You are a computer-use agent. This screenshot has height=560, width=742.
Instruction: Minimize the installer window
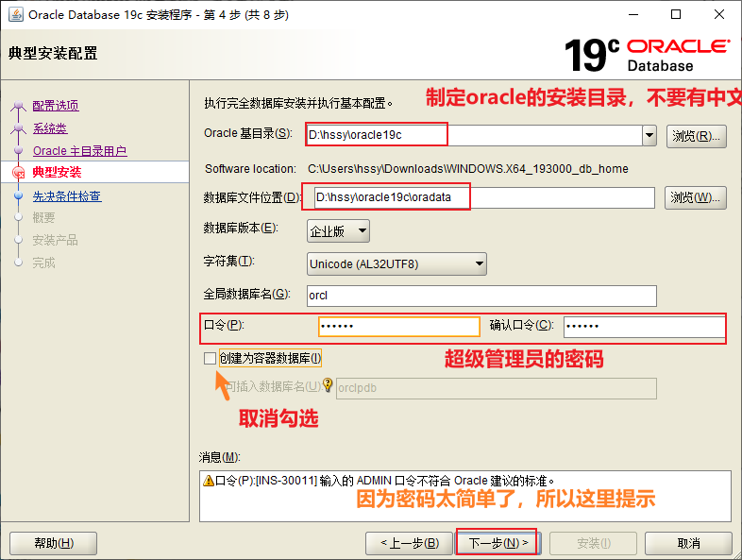point(633,15)
